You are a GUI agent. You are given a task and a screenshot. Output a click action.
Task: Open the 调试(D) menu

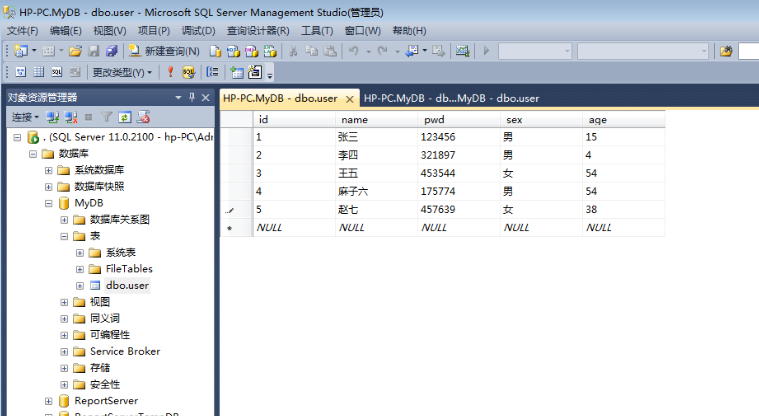(198, 31)
